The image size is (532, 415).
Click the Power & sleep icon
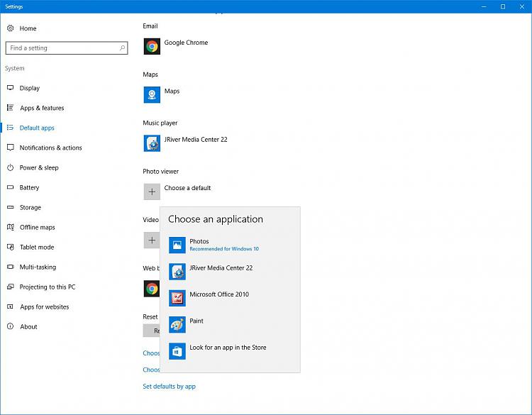click(11, 167)
